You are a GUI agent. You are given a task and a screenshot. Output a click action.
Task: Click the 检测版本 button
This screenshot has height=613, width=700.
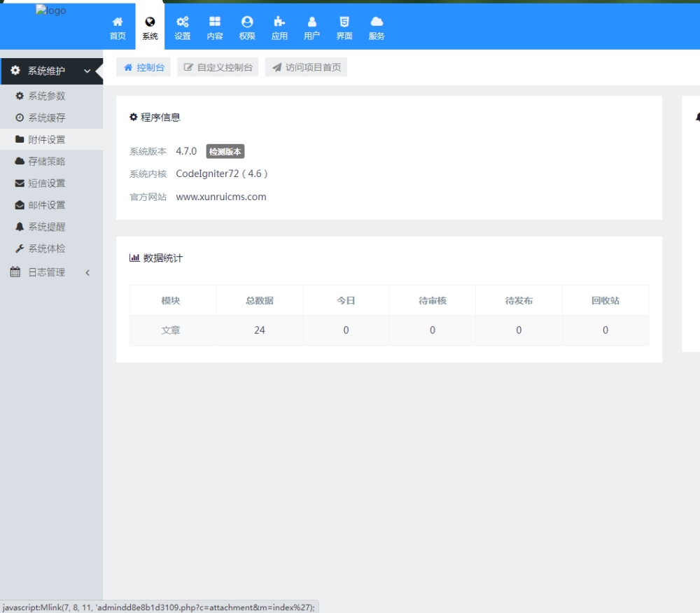click(x=225, y=152)
